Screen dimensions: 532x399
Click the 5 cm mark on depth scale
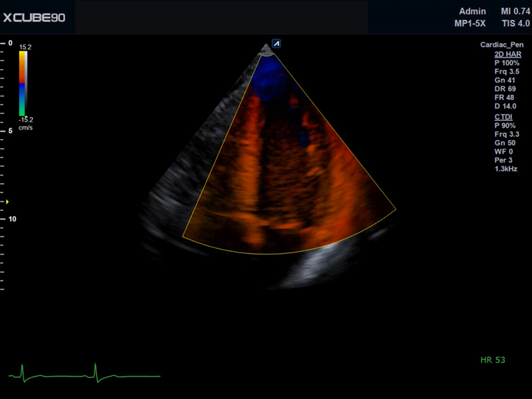11,131
